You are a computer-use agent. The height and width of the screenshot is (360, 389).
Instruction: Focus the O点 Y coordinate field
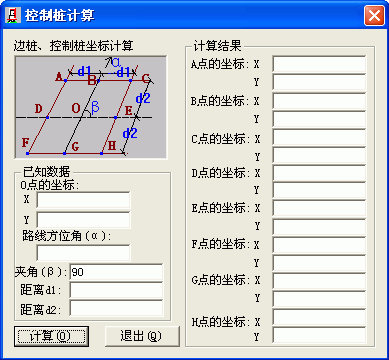pyautogui.click(x=83, y=220)
